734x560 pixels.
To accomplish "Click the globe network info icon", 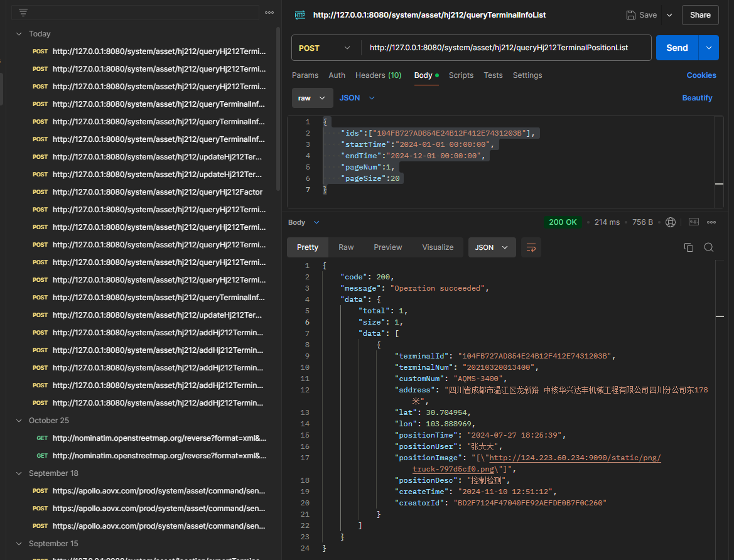I will pyautogui.click(x=671, y=222).
